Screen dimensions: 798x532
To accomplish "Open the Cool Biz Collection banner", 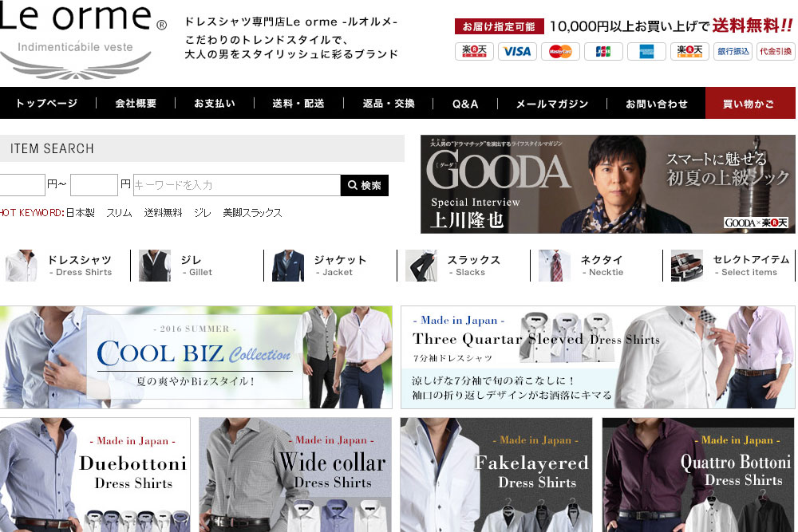I will tap(196, 357).
